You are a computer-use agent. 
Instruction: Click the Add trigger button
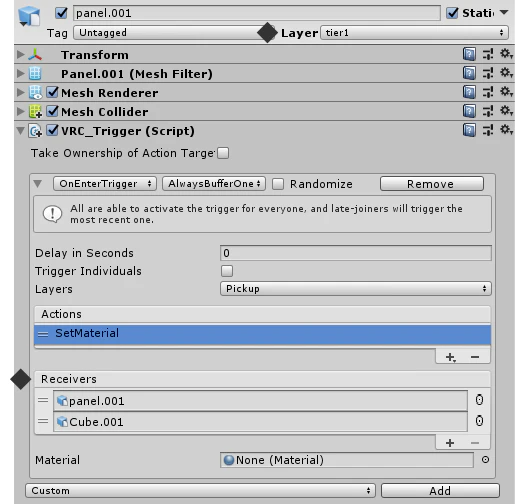point(440,491)
